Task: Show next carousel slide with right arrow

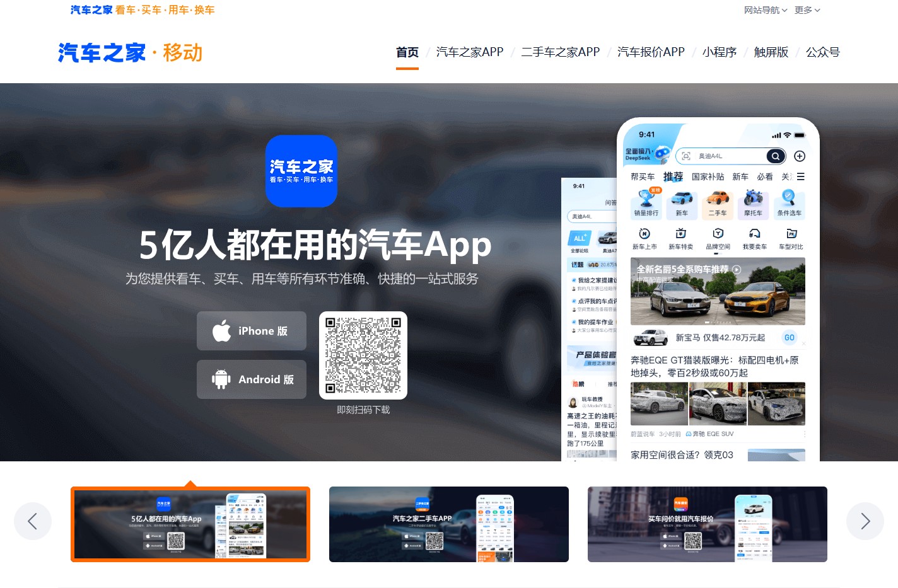Action: [865, 521]
